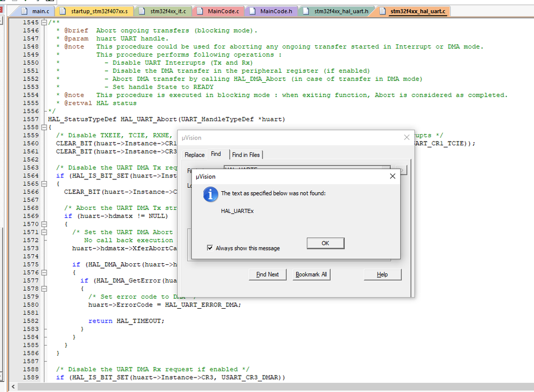Open the MainCode.c tab
Viewport: 534px width, 392px height.
[x=218, y=11]
